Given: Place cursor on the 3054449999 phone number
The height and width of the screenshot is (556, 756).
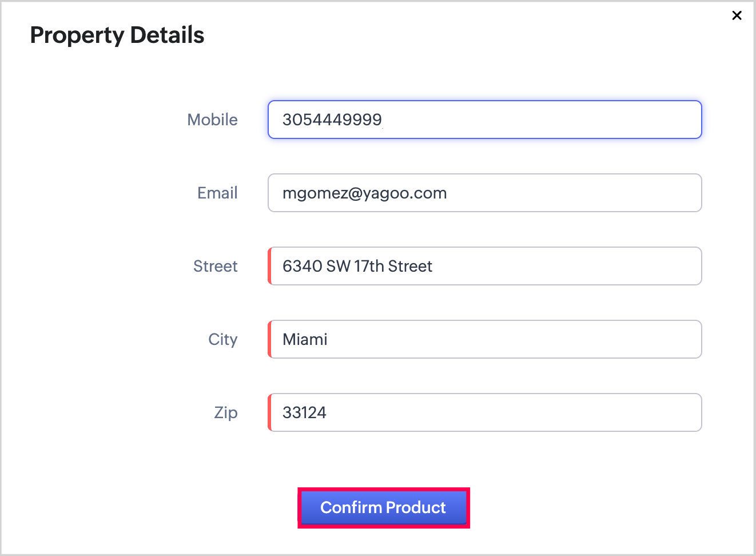Looking at the screenshot, I should (332, 120).
